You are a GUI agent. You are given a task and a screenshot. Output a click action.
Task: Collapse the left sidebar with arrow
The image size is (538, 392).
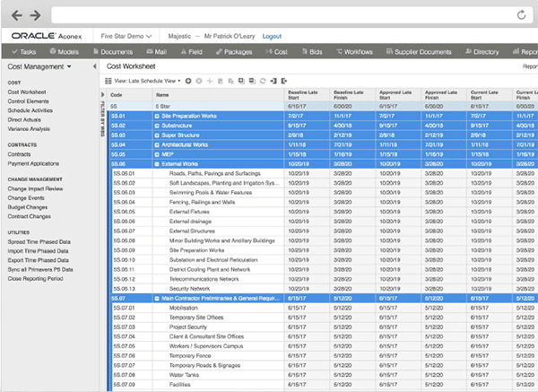94,66
